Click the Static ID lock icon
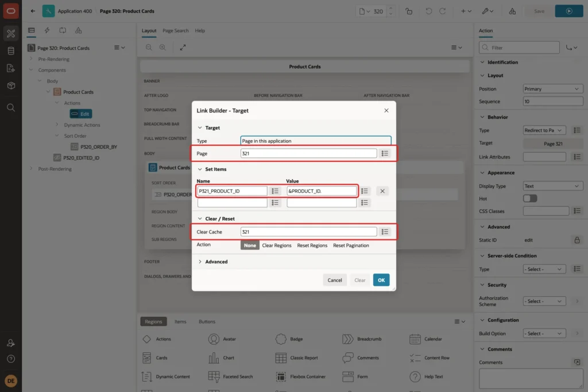The height and width of the screenshot is (392, 588). (577, 240)
